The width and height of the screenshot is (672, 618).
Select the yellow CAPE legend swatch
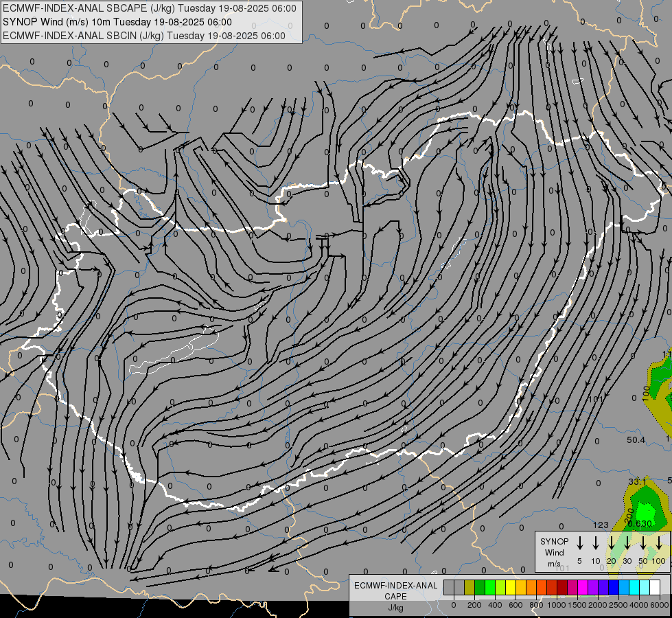tap(511, 587)
